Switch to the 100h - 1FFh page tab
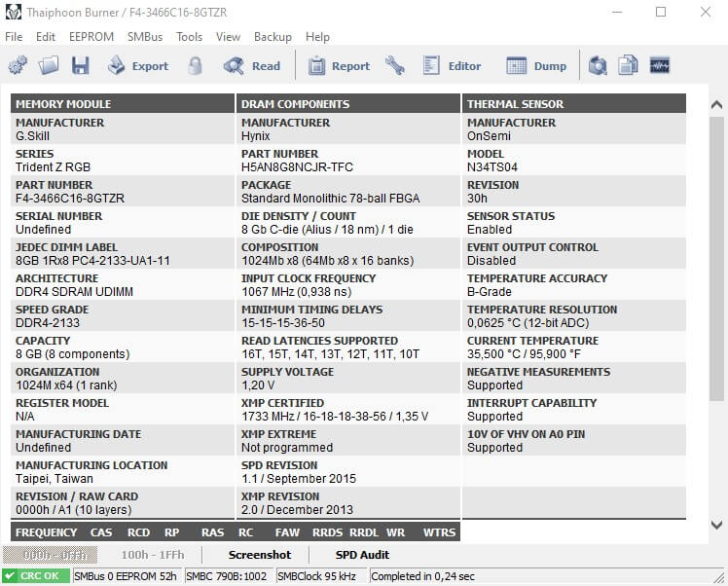 (x=152, y=555)
